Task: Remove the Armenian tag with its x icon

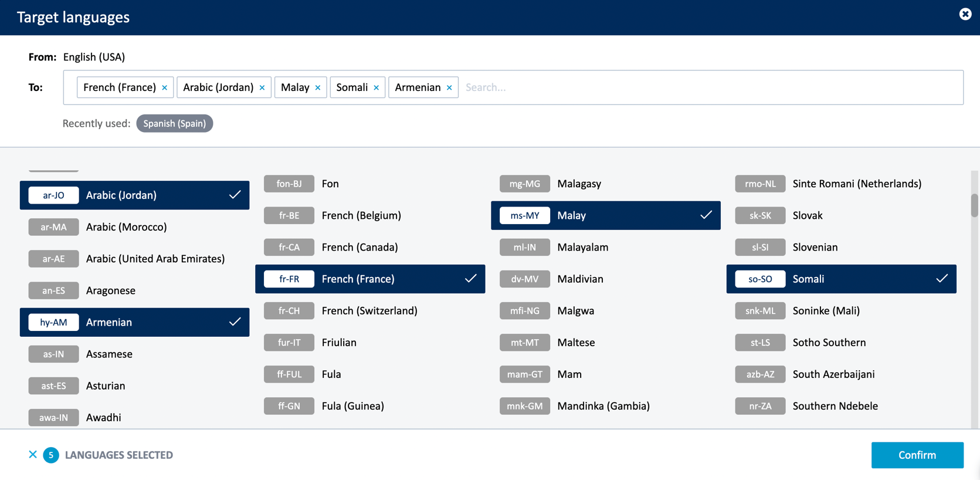Action: click(x=449, y=87)
